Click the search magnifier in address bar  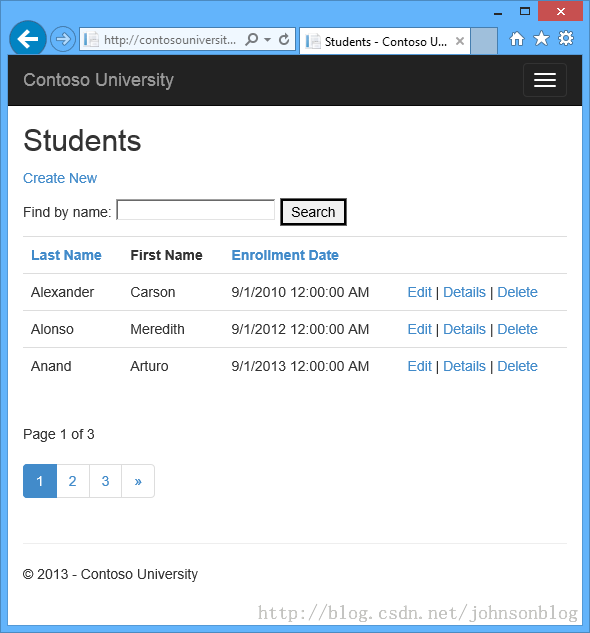(x=252, y=39)
